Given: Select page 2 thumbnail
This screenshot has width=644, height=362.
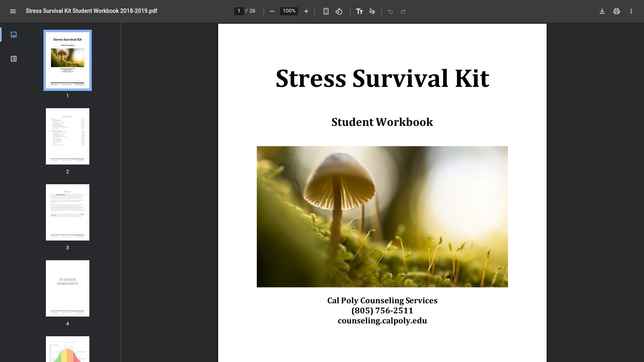Looking at the screenshot, I should click(68, 136).
